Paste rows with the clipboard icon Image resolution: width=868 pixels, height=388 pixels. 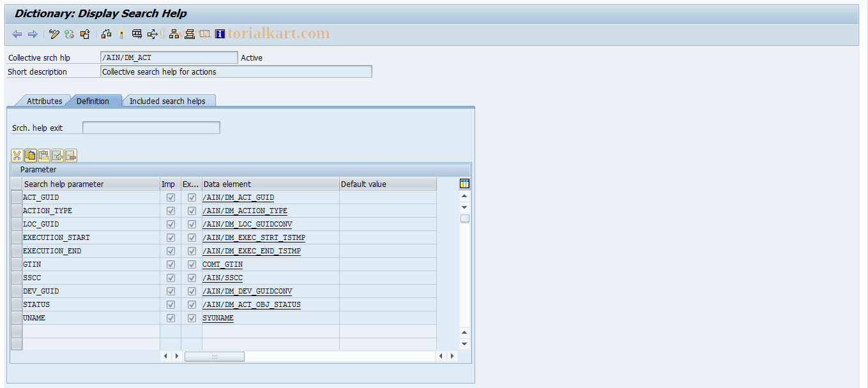[43, 155]
